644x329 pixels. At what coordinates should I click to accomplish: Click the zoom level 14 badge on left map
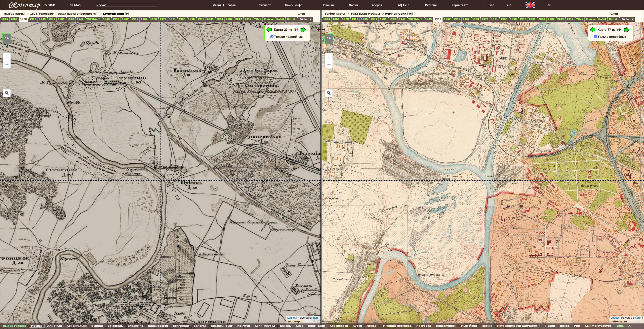click(x=7, y=39)
